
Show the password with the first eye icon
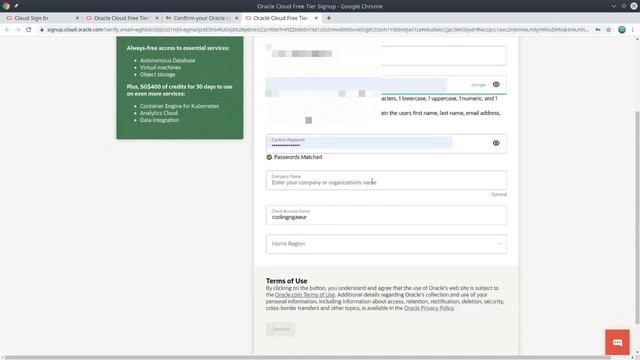coord(496,84)
